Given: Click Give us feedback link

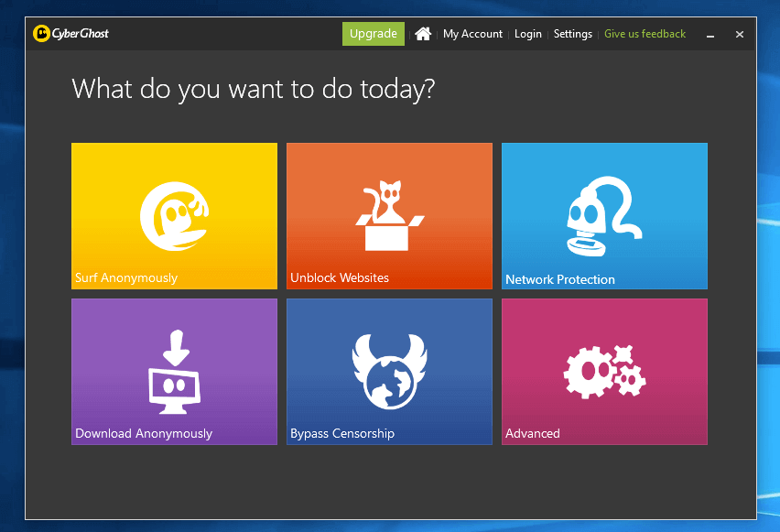Looking at the screenshot, I should [x=645, y=34].
